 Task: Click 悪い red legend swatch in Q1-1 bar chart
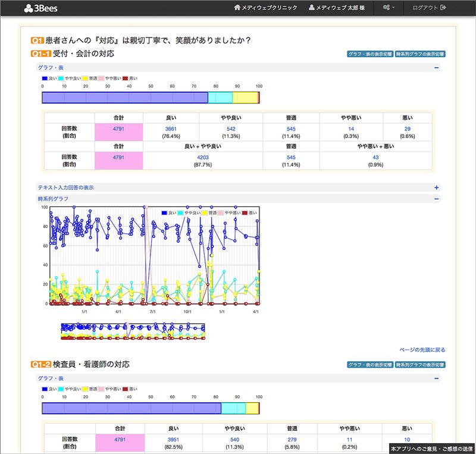coord(125,79)
